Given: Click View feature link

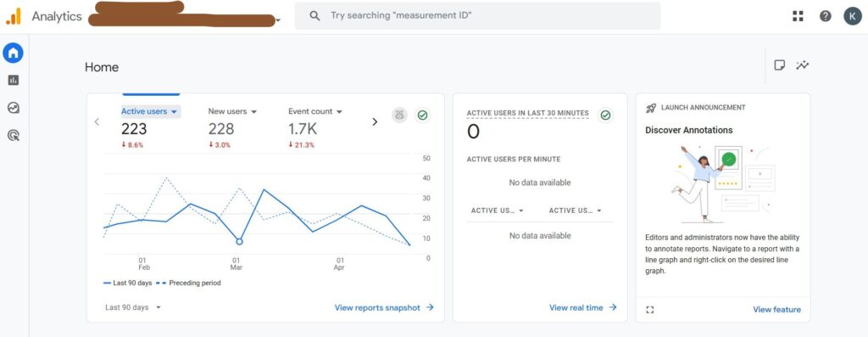Looking at the screenshot, I should 776,310.
